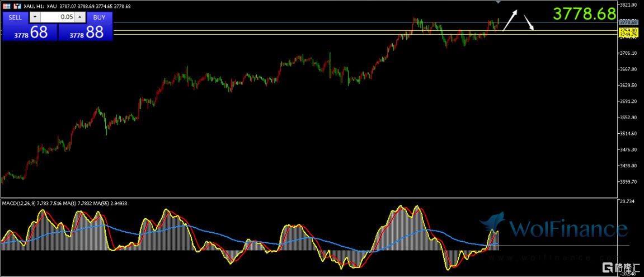Click the SELL button
The image size is (644, 277).
tap(16, 17)
